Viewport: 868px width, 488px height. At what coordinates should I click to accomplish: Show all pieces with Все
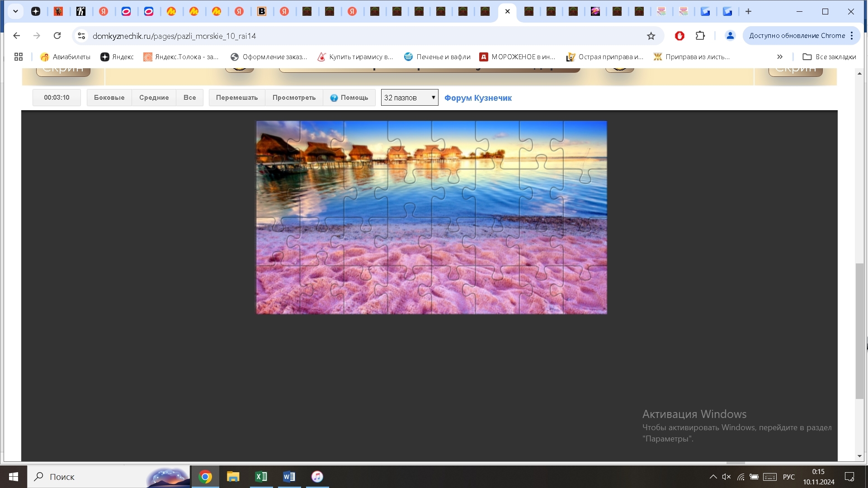[x=189, y=98]
